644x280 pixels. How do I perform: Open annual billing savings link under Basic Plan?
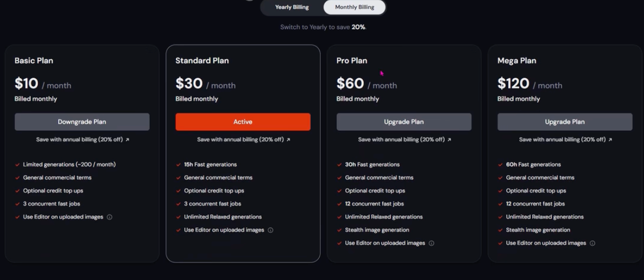coord(83,139)
